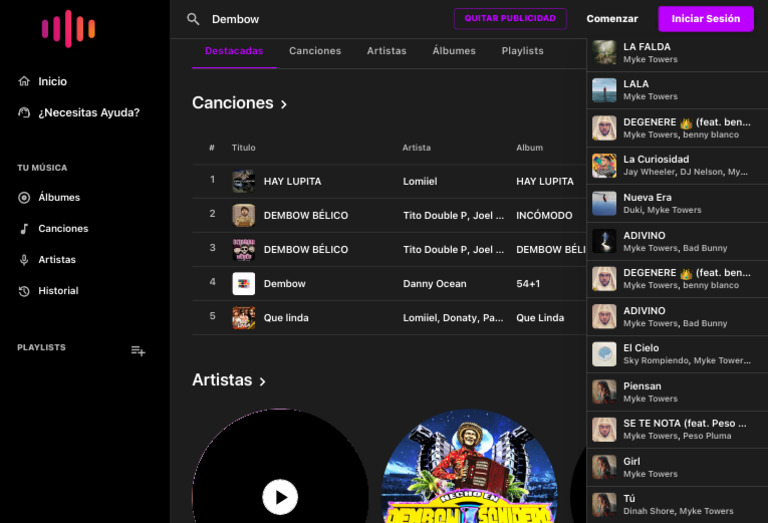
Task: Click the Álbumes disc icon
Action: click(x=24, y=197)
